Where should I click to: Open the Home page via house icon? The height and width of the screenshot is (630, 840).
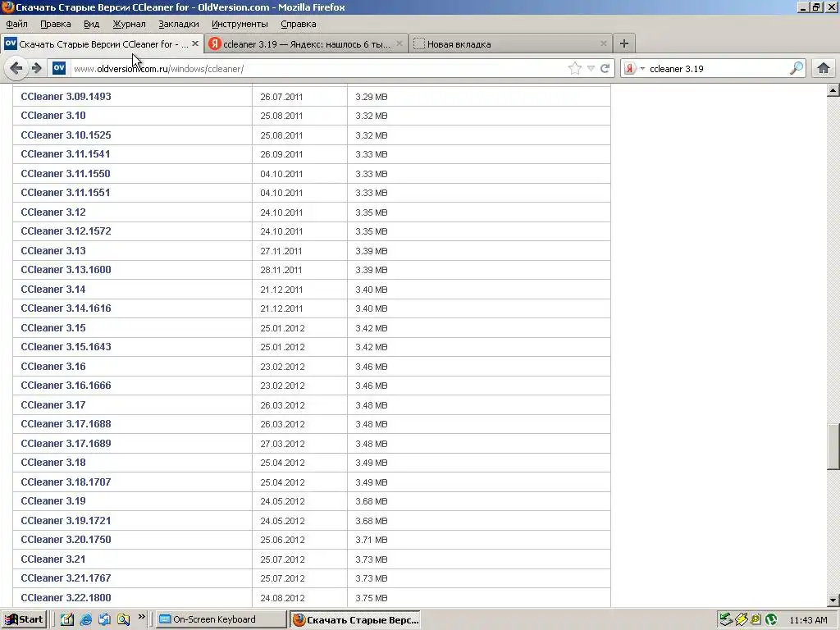(824, 68)
